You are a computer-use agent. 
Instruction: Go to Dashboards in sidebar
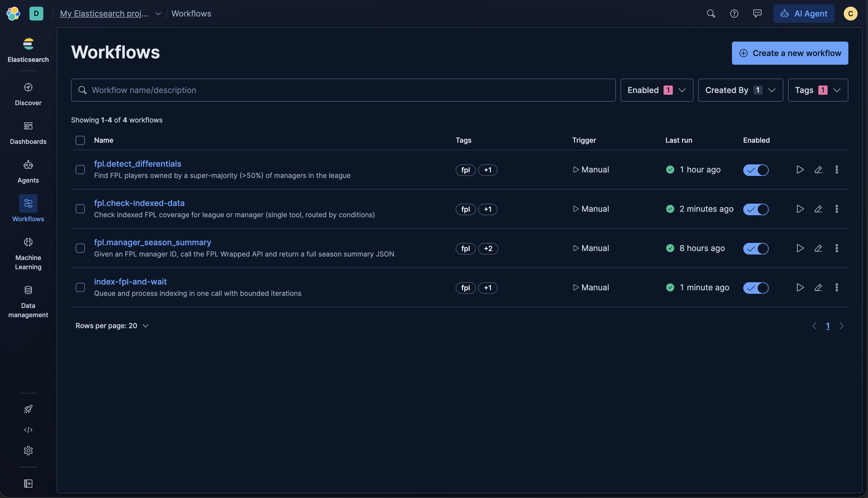[x=28, y=133]
